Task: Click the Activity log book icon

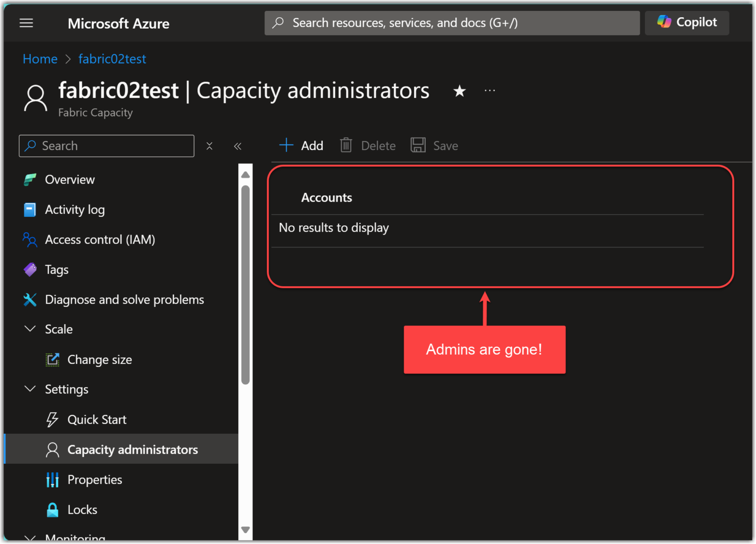Action: (x=30, y=210)
